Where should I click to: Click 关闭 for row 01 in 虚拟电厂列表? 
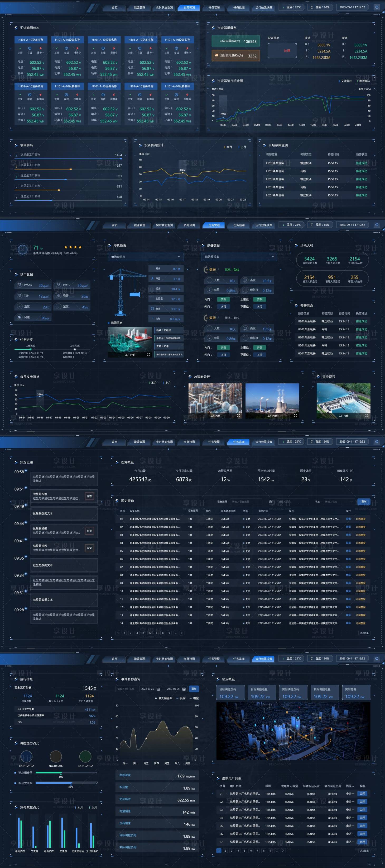(x=362, y=794)
